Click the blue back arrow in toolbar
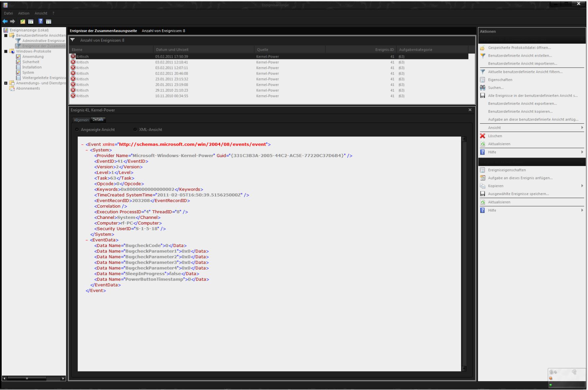Viewport: 588px width, 390px height. 5,21
